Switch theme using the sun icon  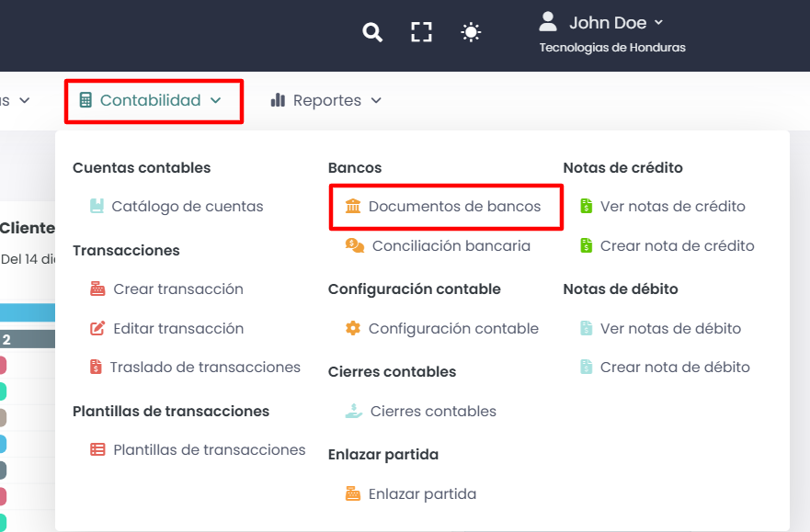tap(471, 32)
